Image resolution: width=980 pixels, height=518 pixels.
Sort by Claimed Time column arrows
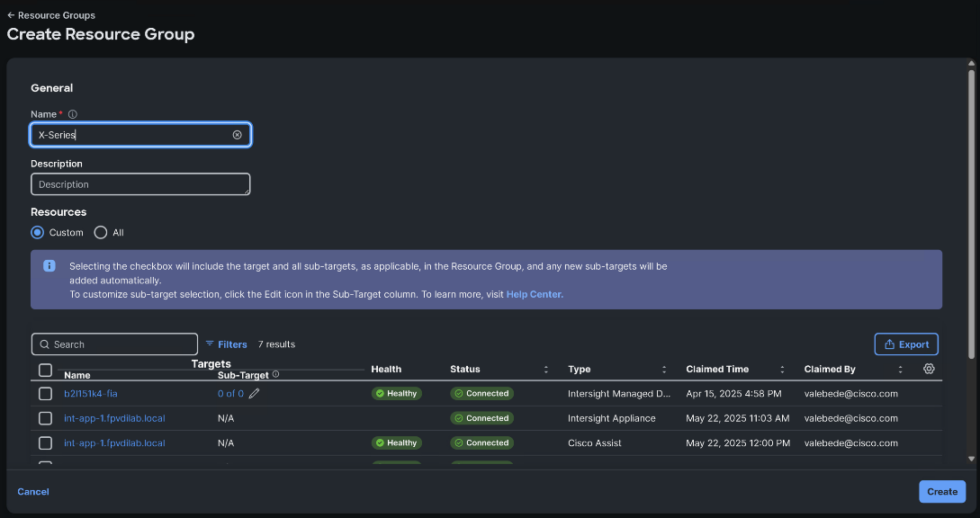[x=782, y=370]
